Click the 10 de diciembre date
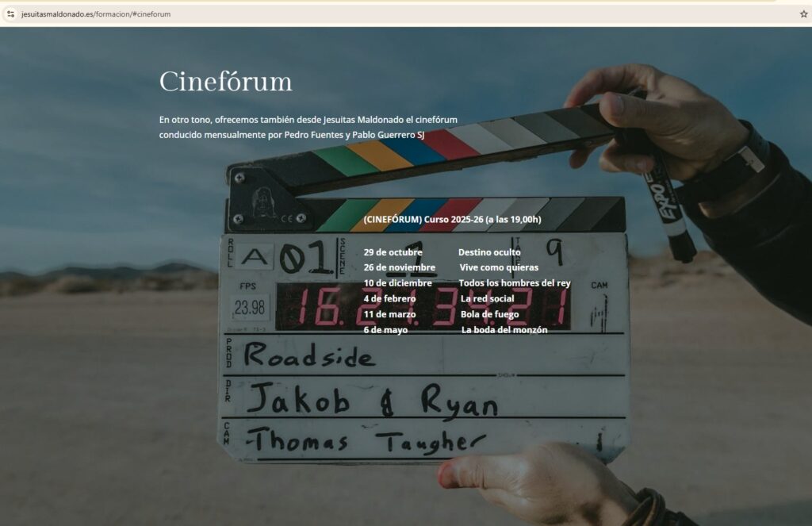This screenshot has width=812, height=526. (x=397, y=283)
